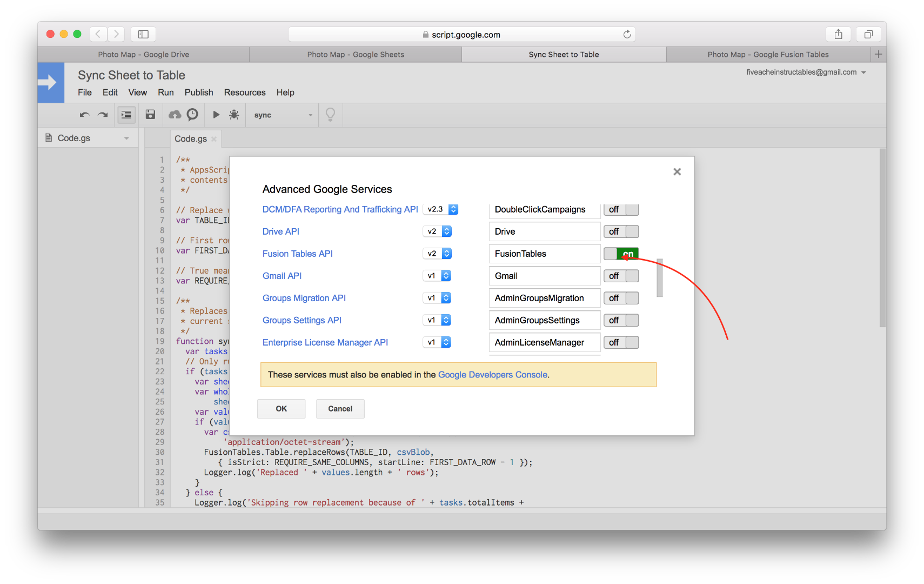This screenshot has height=584, width=924.
Task: Turn off the FusionTables service toggle
Action: point(621,254)
